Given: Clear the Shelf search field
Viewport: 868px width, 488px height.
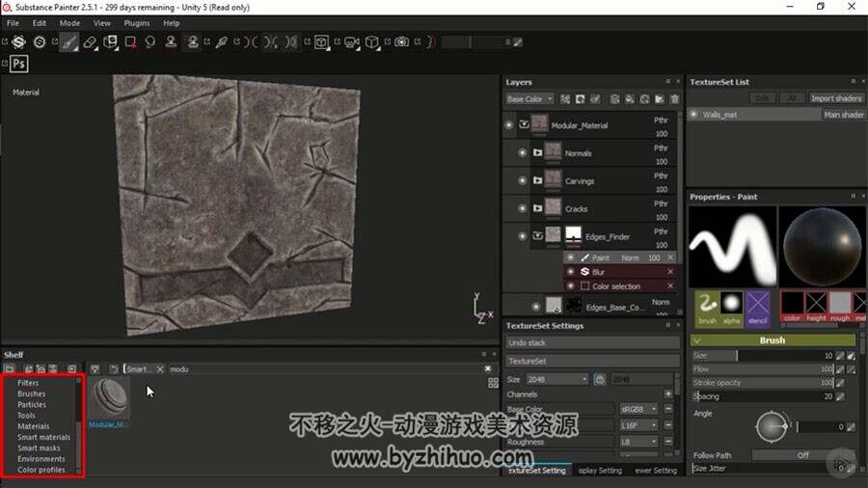Looking at the screenshot, I should 488,368.
